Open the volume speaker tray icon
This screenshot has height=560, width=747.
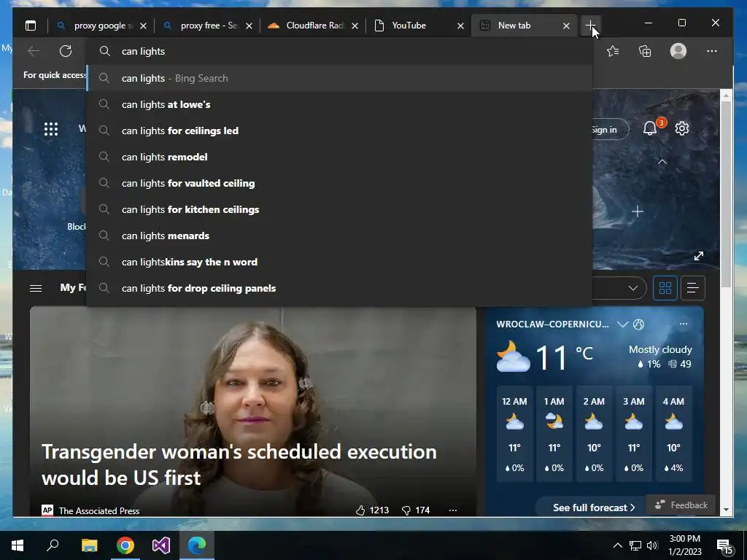click(652, 545)
